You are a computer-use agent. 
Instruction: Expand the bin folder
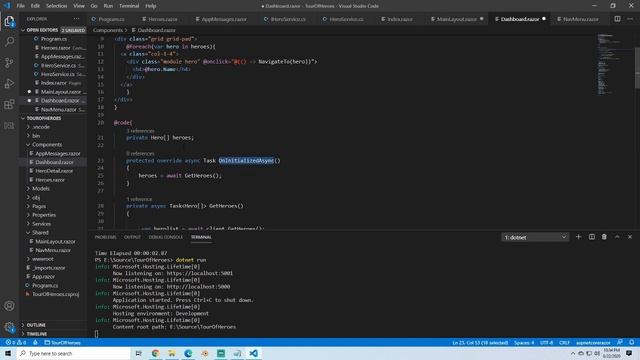pyautogui.click(x=36, y=136)
